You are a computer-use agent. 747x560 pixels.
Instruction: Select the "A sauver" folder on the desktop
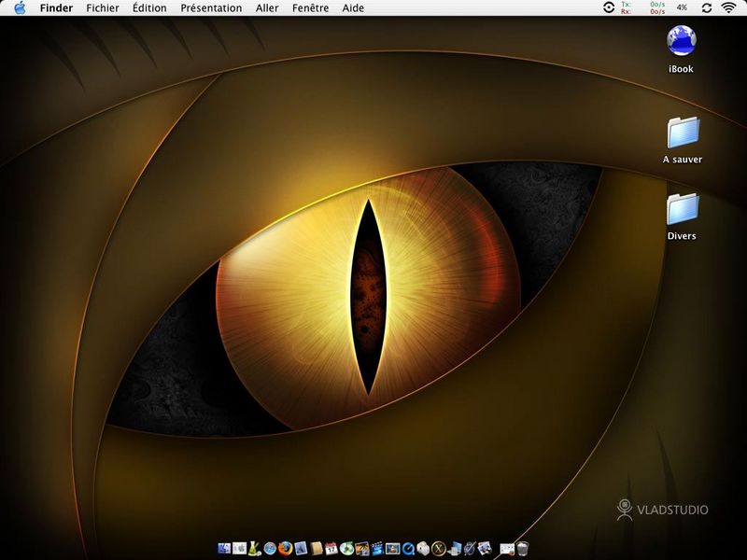click(683, 133)
